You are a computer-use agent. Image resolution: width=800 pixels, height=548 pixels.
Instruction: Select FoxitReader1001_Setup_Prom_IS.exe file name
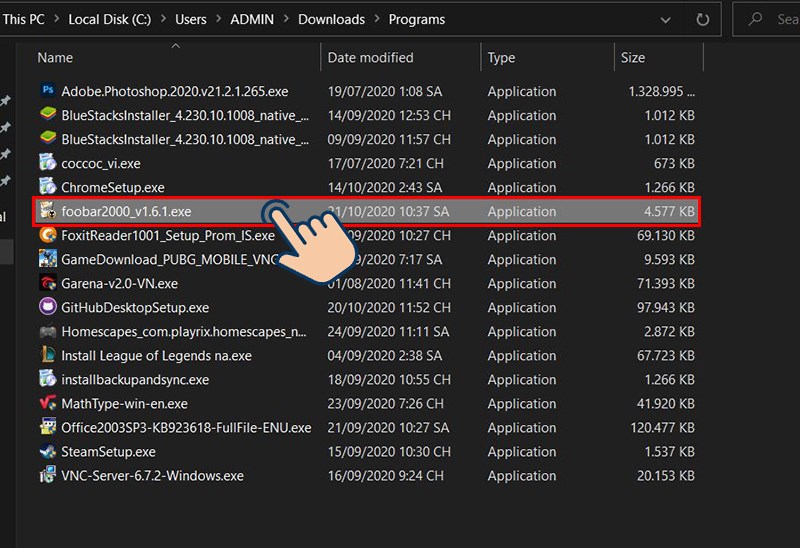pyautogui.click(x=168, y=235)
